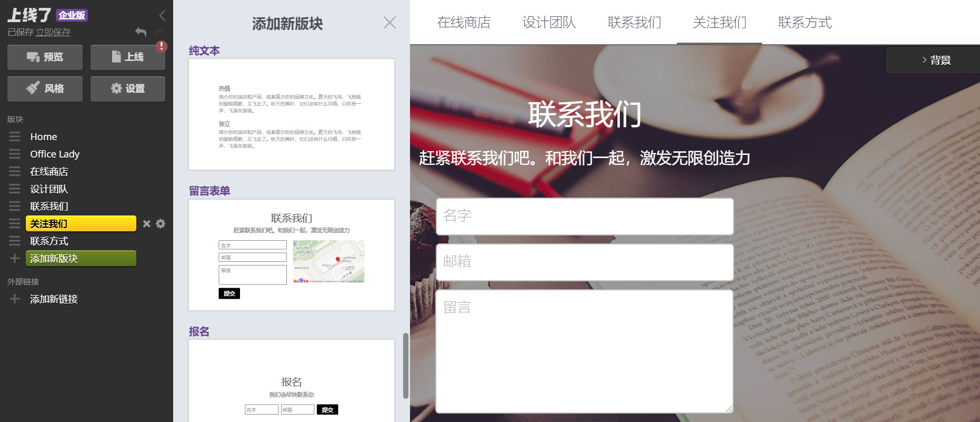980x422 pixels.
Task: Open 设计团队 in top navigation
Action: pos(549,23)
